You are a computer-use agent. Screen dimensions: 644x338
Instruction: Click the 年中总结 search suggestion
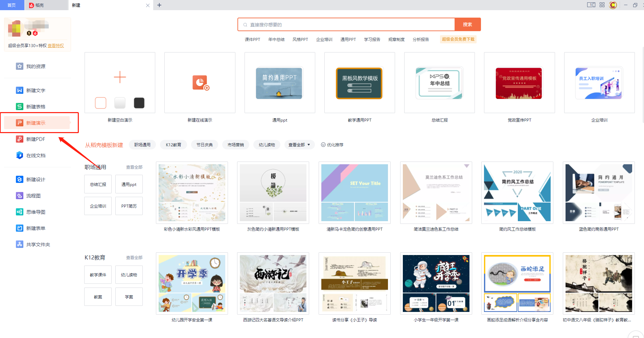pyautogui.click(x=276, y=40)
